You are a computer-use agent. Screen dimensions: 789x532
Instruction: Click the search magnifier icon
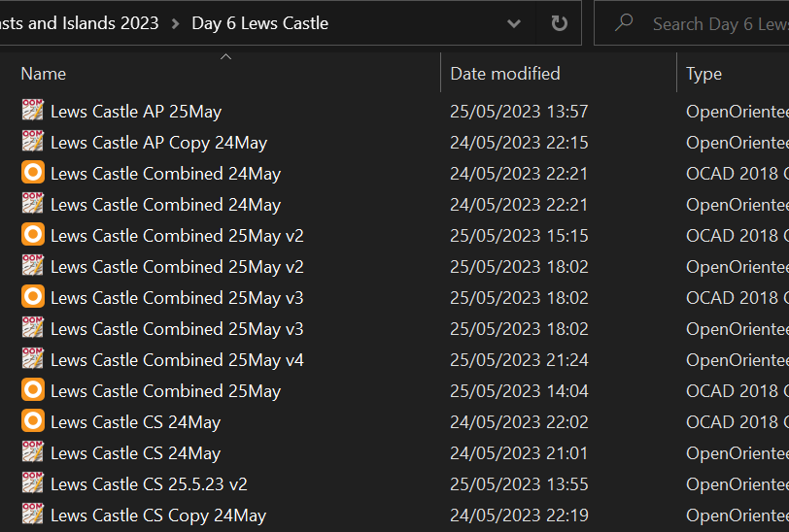(x=624, y=22)
